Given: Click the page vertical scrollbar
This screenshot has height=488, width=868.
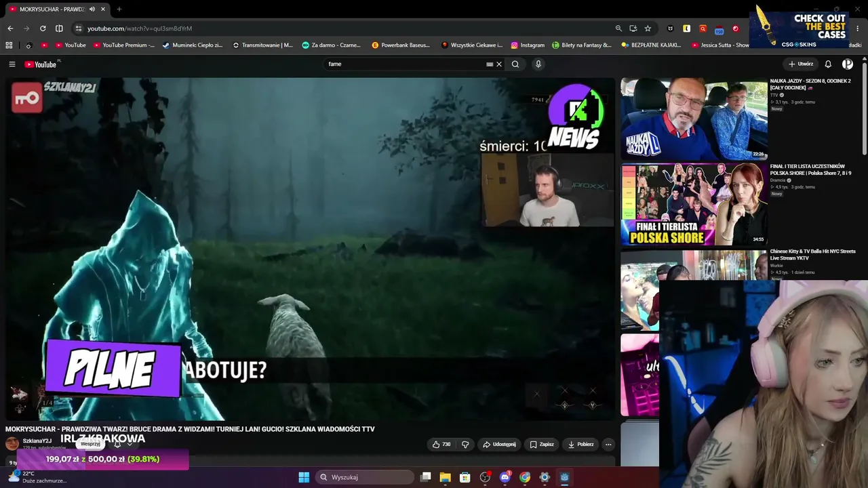Looking at the screenshot, I should pos(865,108).
